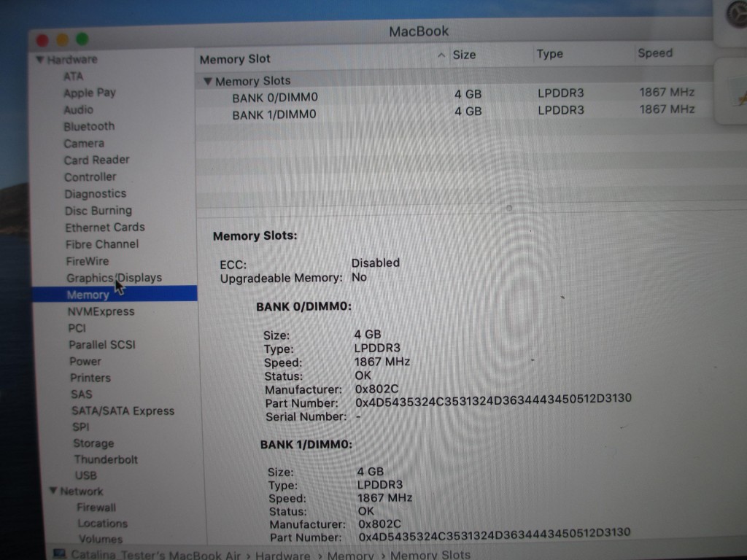Select Controller in the sidebar

[x=90, y=177]
